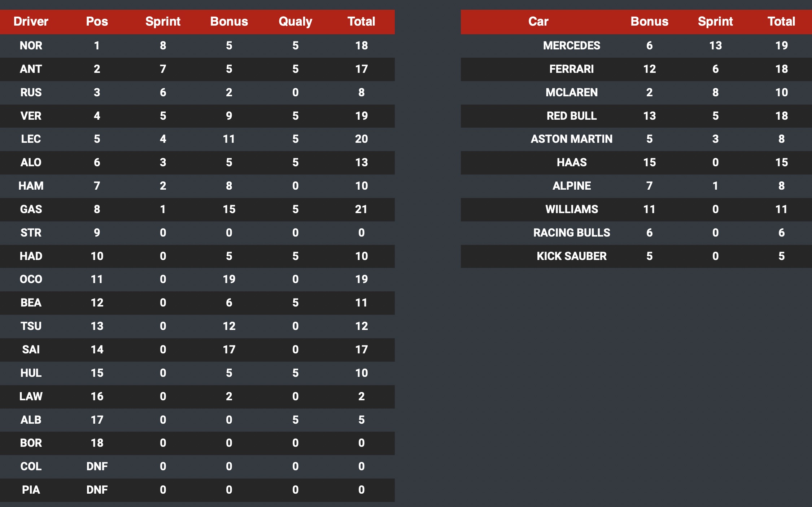The width and height of the screenshot is (812, 507).
Task: Click the Pos column header
Action: pyautogui.click(x=97, y=22)
